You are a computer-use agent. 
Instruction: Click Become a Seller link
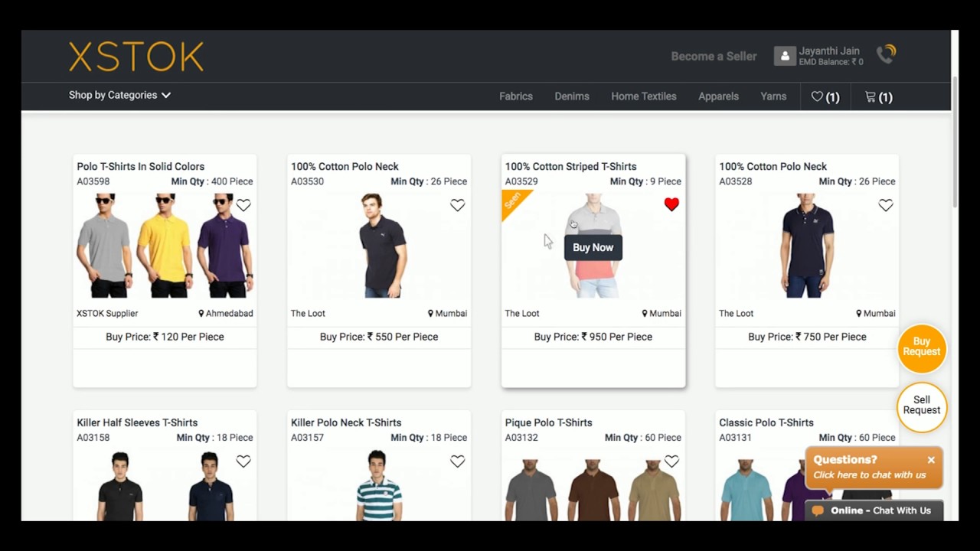click(x=714, y=56)
